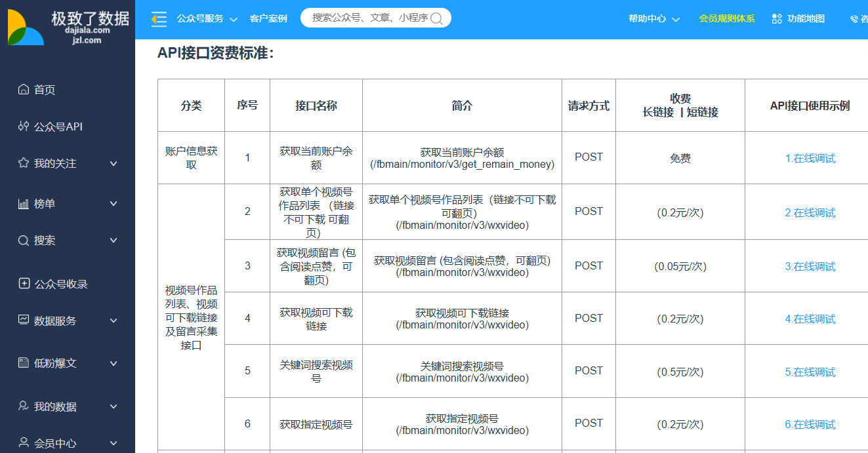Click the 请求方式 column header

pos(589,106)
